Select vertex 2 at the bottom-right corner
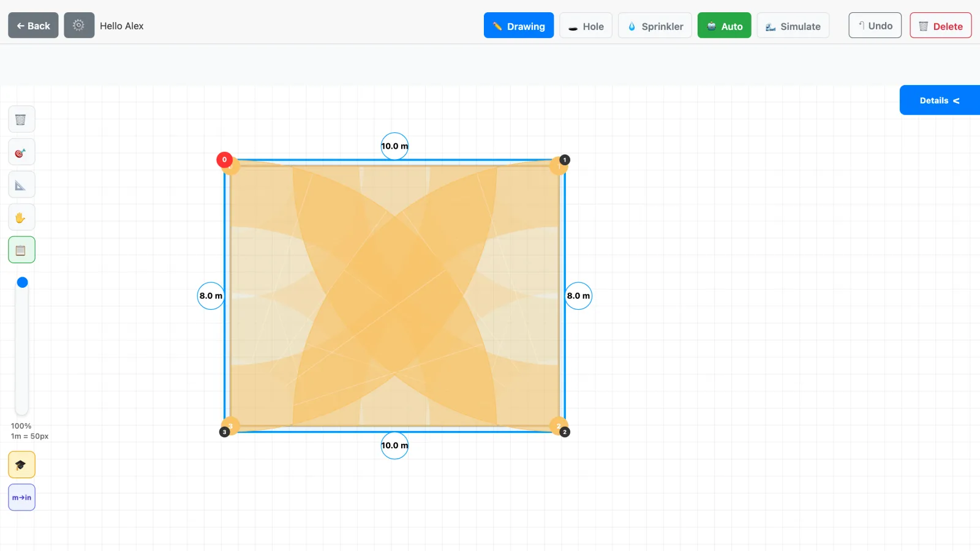 pos(565,432)
